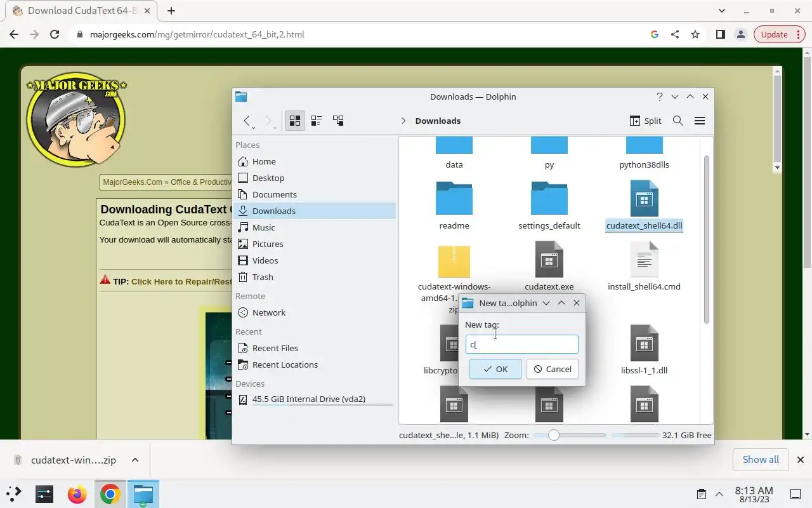812x508 pixels.
Task: Click Downloads in the breadcrumb bar
Action: click(x=438, y=121)
